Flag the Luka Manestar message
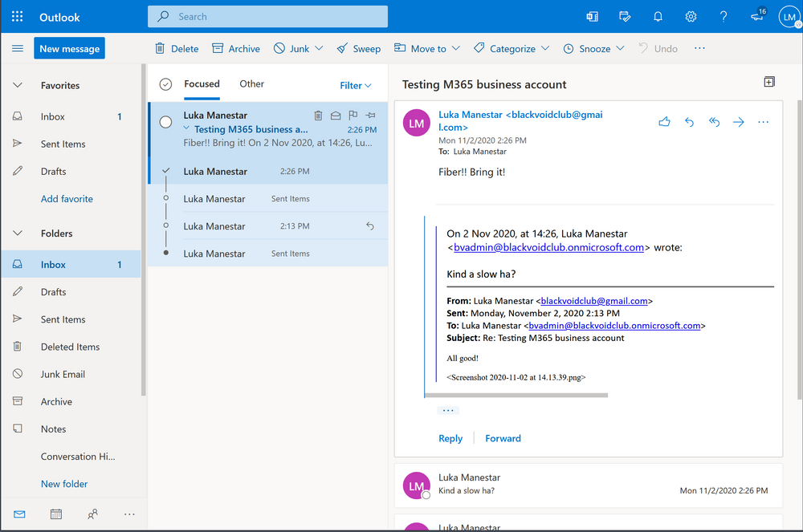Image resolution: width=803 pixels, height=532 pixels. 353,116
